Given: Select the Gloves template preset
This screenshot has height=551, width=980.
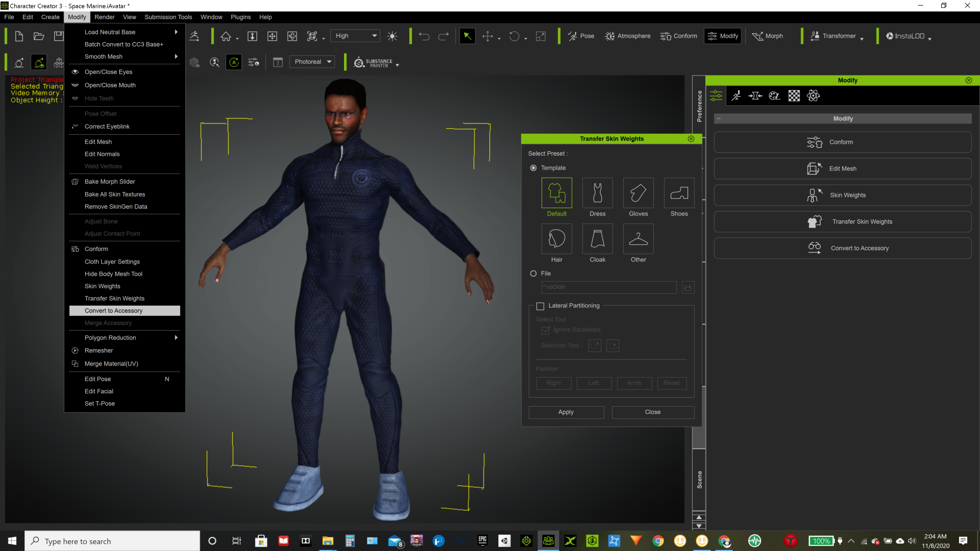Looking at the screenshot, I should pyautogui.click(x=638, y=193).
